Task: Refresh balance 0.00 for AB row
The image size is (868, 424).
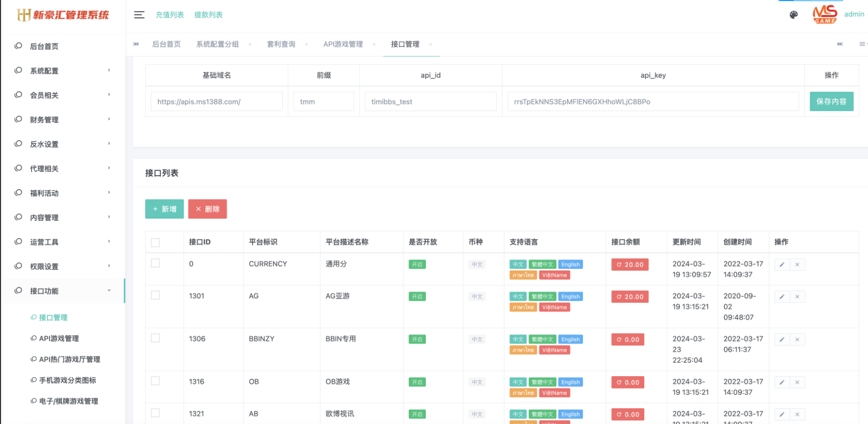Action: (627, 415)
